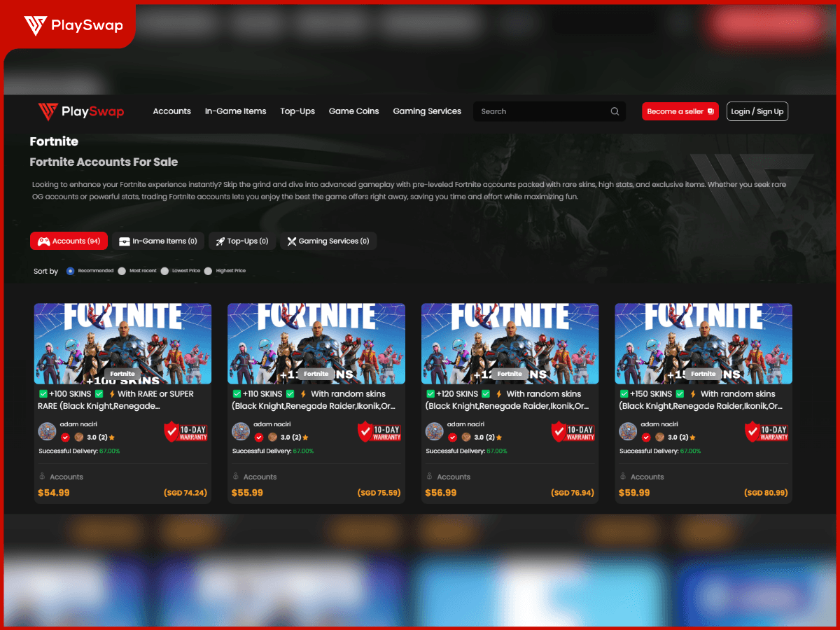Click the Fortnite page heading
The image size is (840, 630).
[54, 141]
